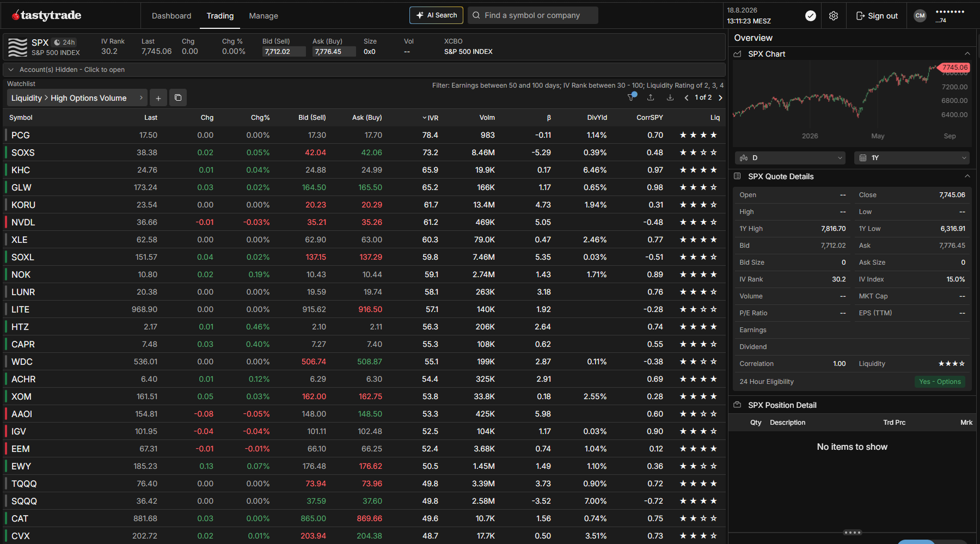Click TQQQ in the watchlist
Screen dimensions: 980x544
coord(24,484)
